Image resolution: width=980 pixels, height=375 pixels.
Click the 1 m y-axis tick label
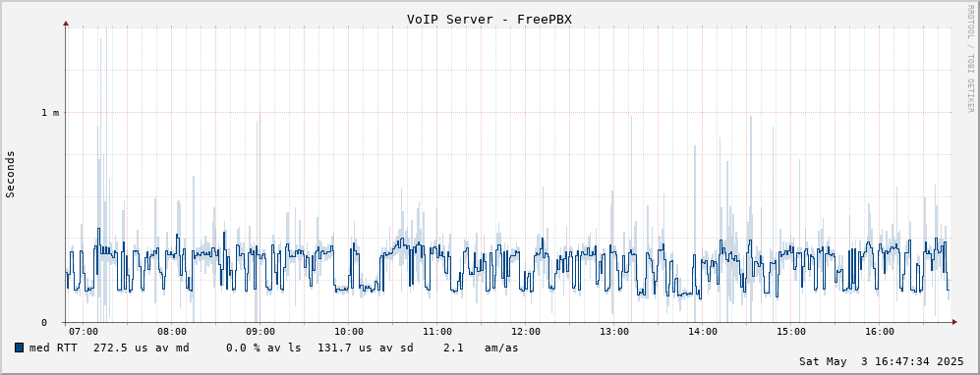(51, 112)
